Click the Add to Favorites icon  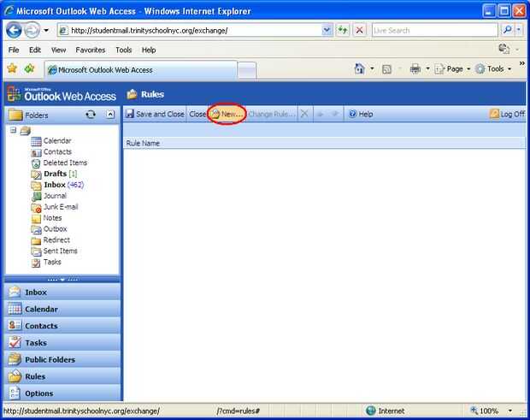tap(29, 68)
